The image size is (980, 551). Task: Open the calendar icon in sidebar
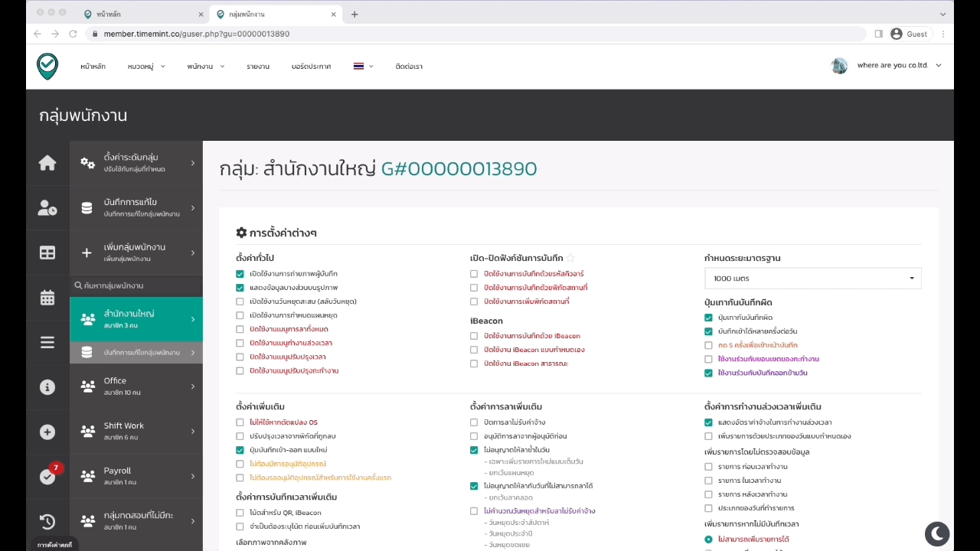[x=47, y=298]
